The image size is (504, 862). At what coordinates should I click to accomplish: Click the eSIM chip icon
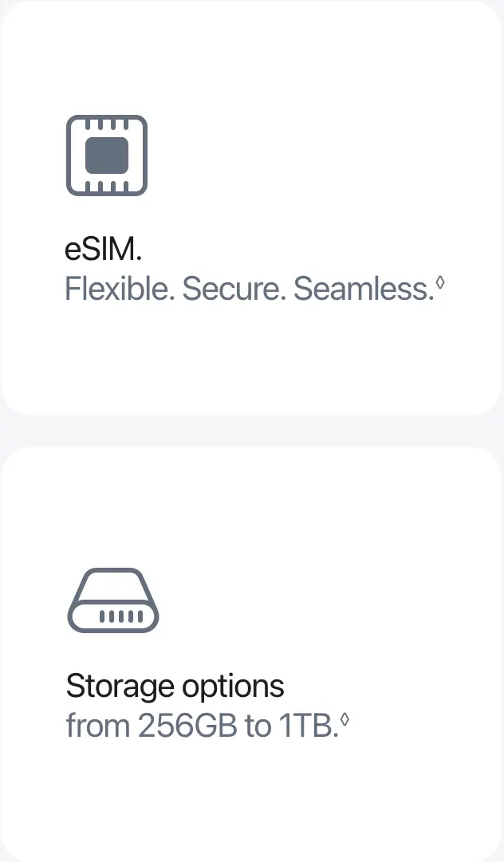(107, 155)
